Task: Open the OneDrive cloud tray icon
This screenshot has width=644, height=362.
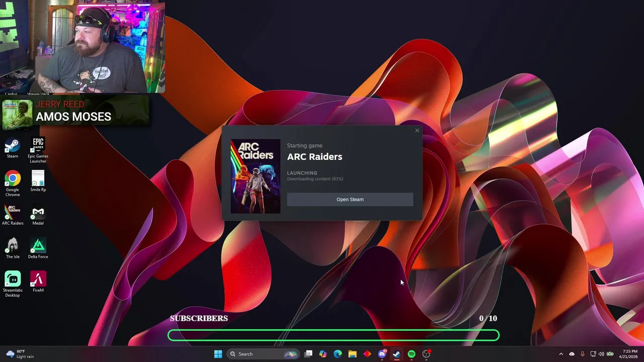Action: point(572,354)
